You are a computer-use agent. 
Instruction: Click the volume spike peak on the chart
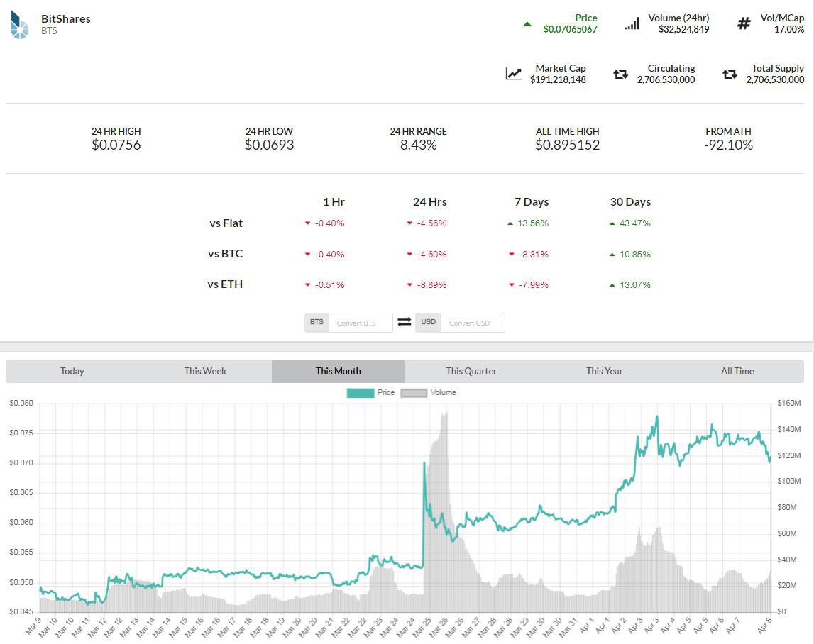444,414
